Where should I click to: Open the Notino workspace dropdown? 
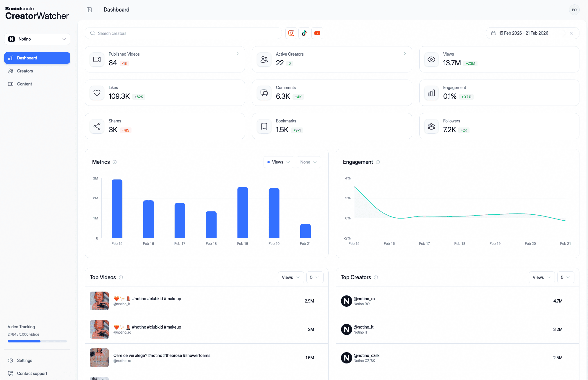point(37,39)
